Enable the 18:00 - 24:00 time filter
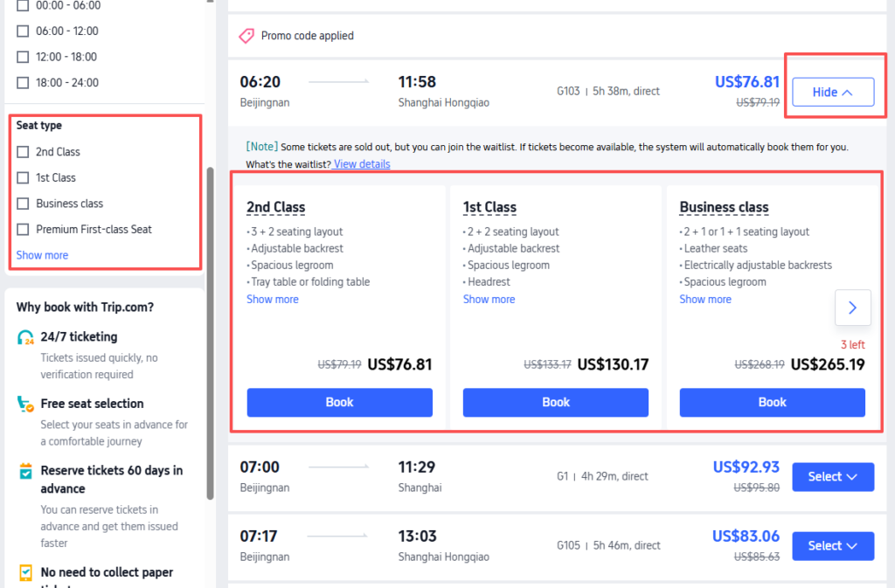This screenshot has height=588, width=895. coord(22,82)
